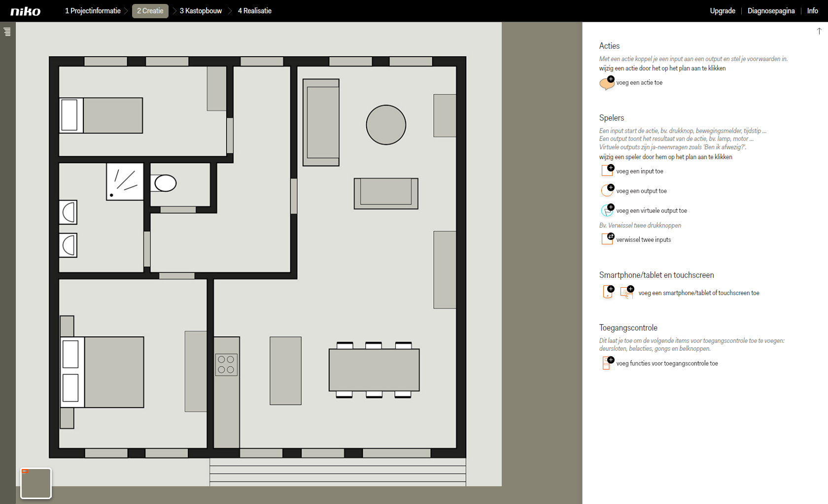Click the 'Spelers' heading
828x504 pixels.
(x=611, y=118)
